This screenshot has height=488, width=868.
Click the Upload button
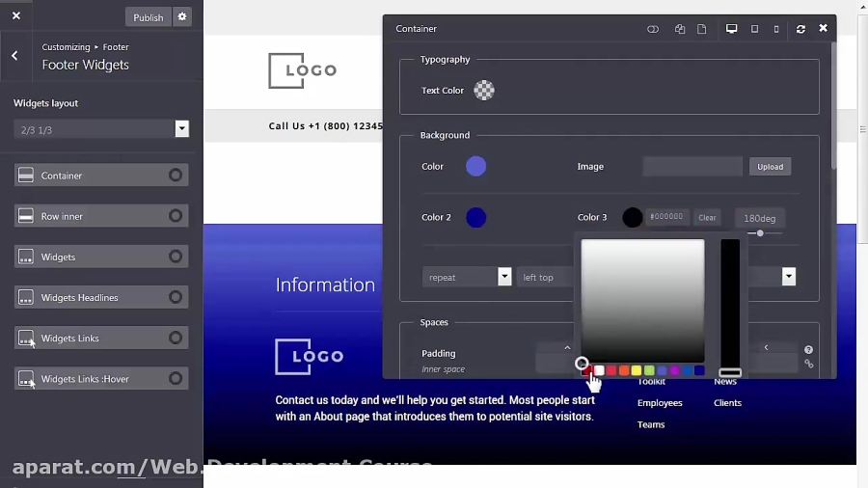coord(770,167)
